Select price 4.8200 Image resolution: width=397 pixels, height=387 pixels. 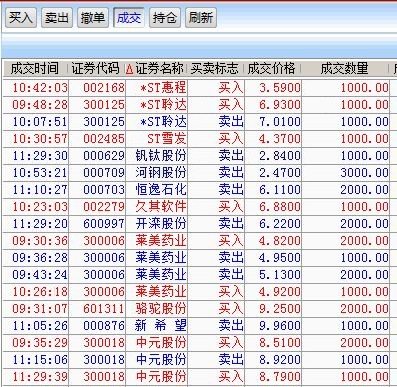click(x=280, y=241)
